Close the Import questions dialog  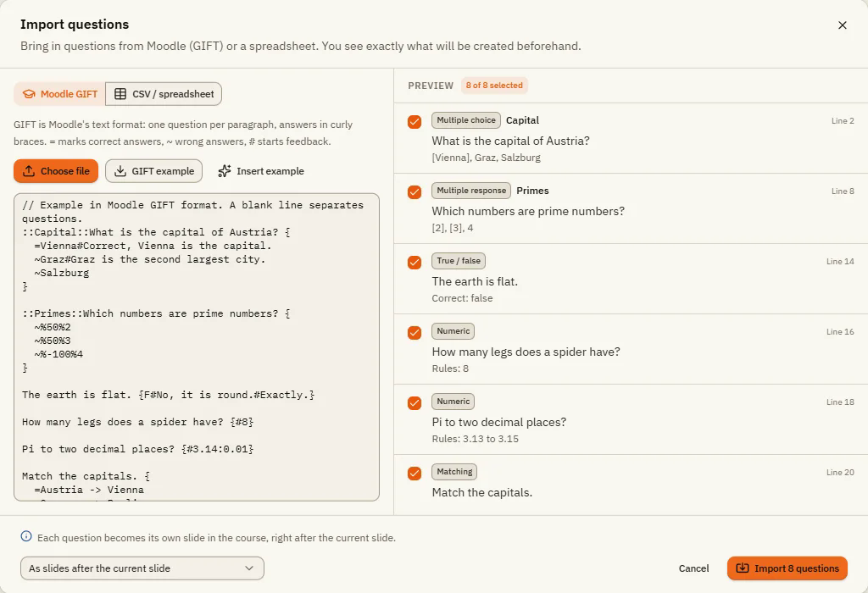click(842, 25)
